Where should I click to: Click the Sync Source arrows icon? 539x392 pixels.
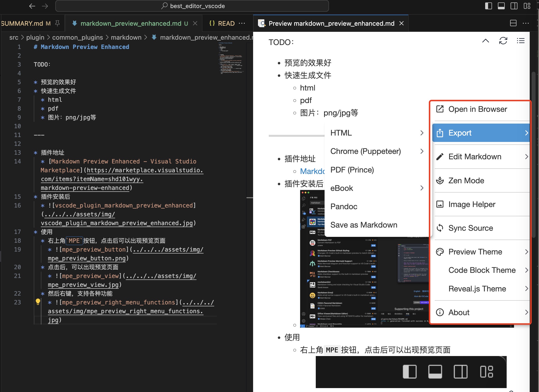[x=440, y=228]
